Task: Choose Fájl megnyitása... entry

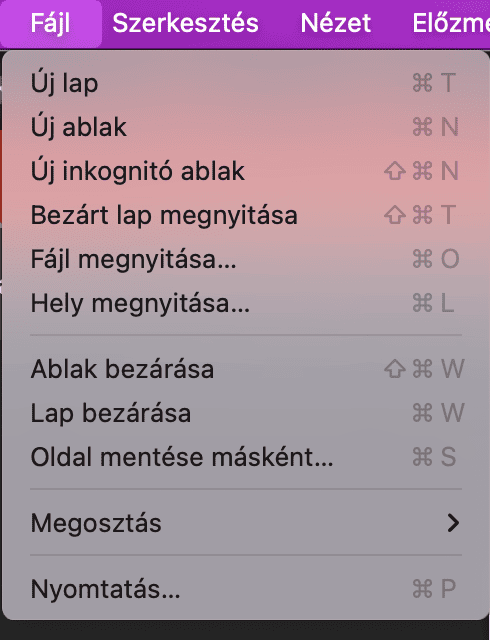Action: click(246, 259)
